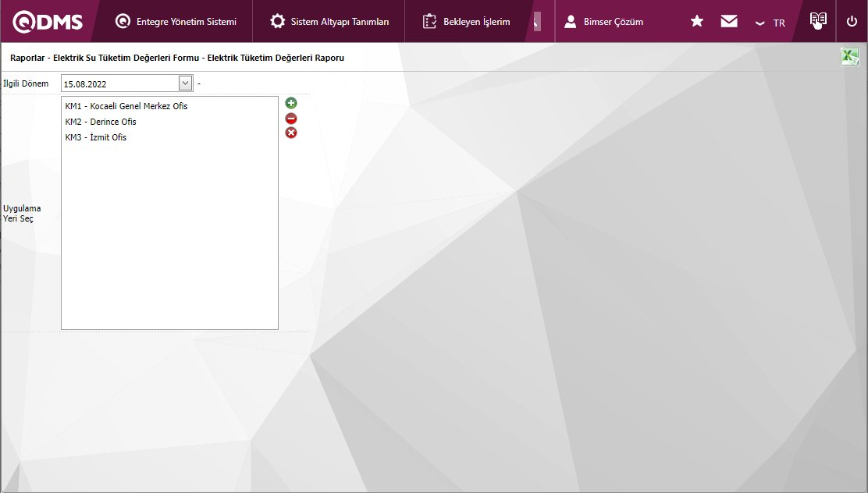Click the QDMS logo

48,22
